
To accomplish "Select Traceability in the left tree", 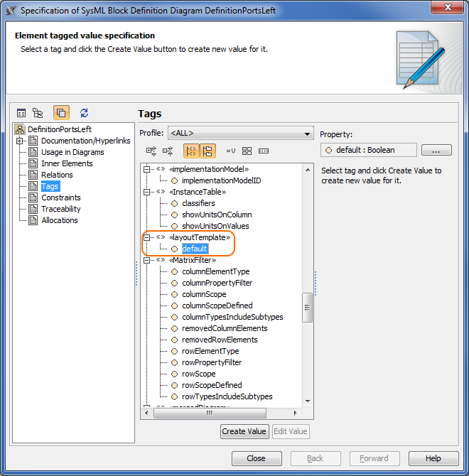I will [61, 209].
